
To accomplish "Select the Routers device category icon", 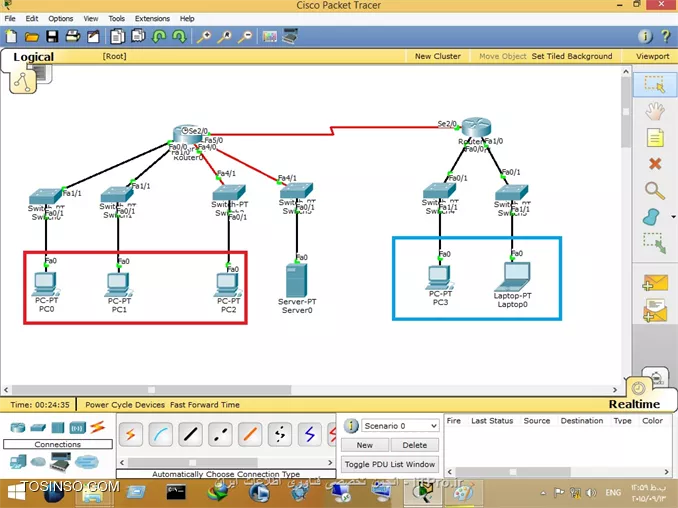I will (x=18, y=428).
